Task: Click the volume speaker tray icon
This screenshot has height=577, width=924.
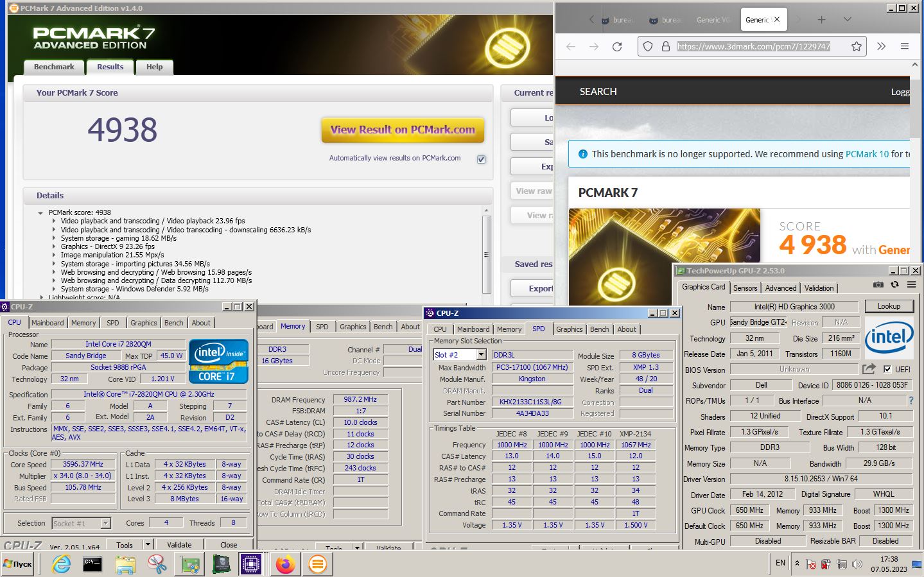Action: 857,564
